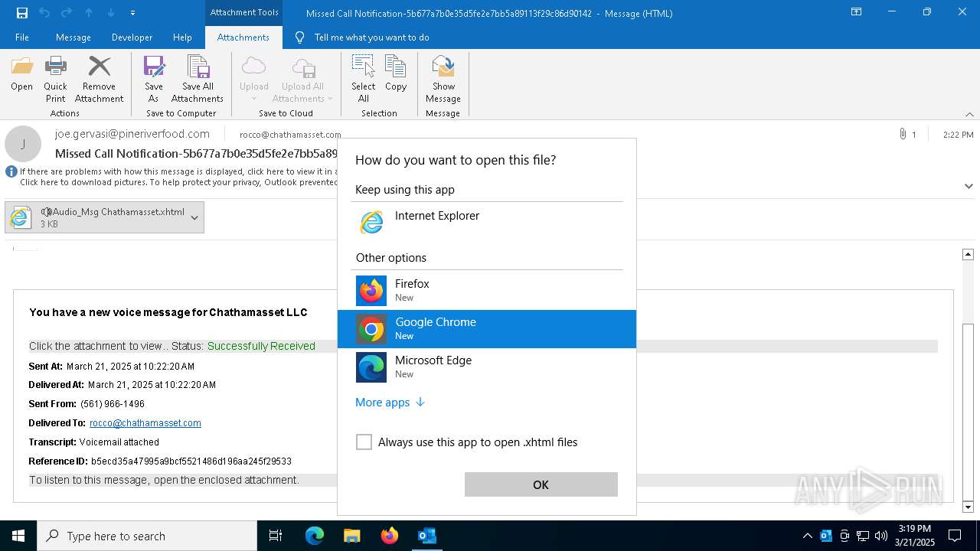This screenshot has width=980, height=551.
Task: Expand the message header chevron
Action: [969, 186]
